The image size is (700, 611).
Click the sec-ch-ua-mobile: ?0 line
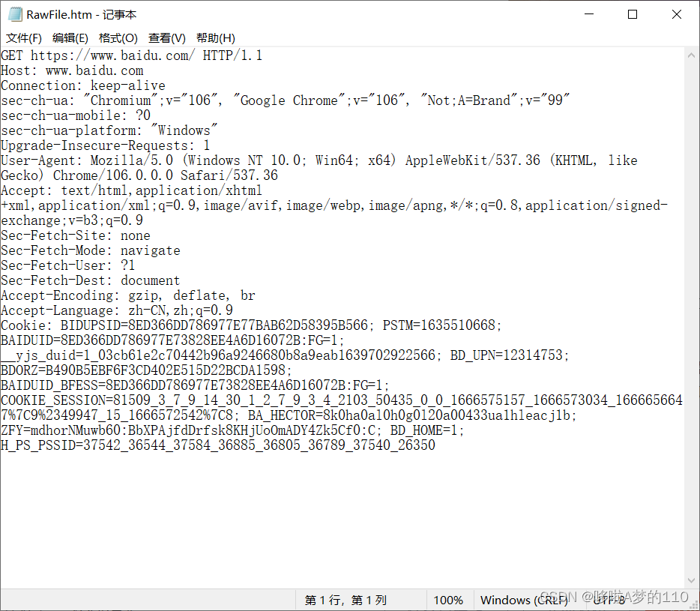pos(76,115)
